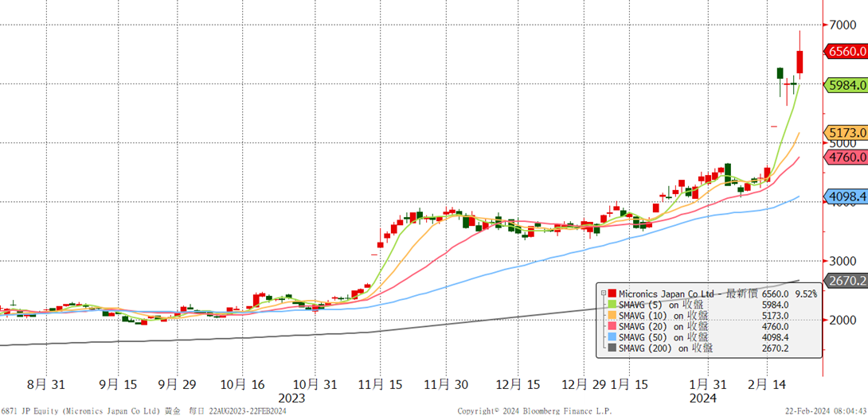Click the Copyright 2024 Bloomberg Finance footer text
The width and height of the screenshot is (868, 416).
point(535,411)
